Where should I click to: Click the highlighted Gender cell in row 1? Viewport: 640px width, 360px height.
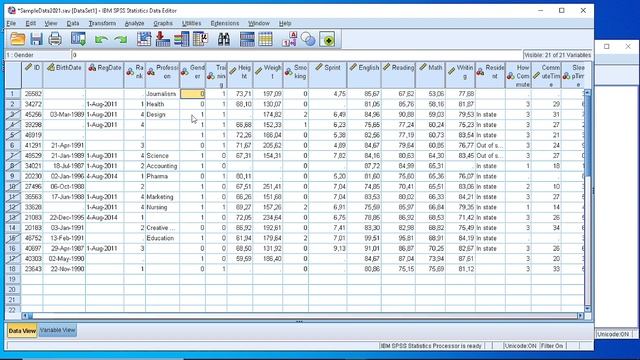(x=193, y=94)
